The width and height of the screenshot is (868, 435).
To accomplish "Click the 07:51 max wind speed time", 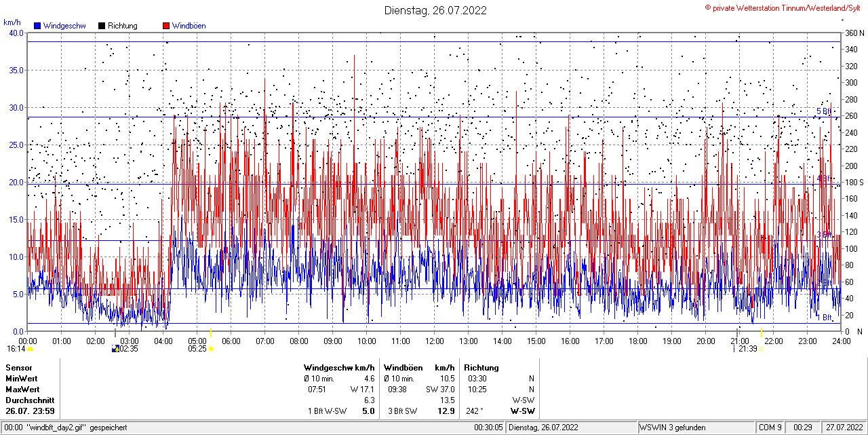I will click(317, 390).
